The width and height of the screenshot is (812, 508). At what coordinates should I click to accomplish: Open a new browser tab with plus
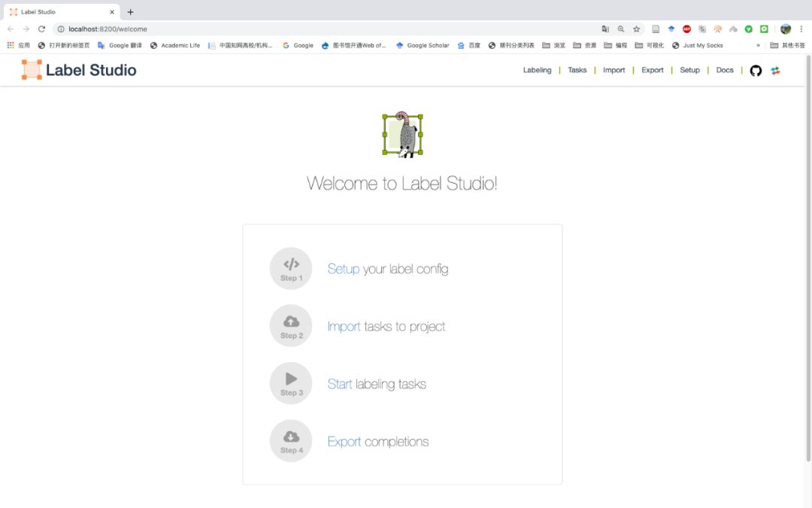131,12
